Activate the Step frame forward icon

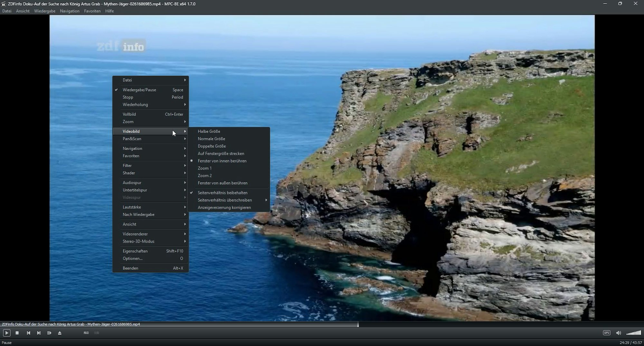point(49,333)
